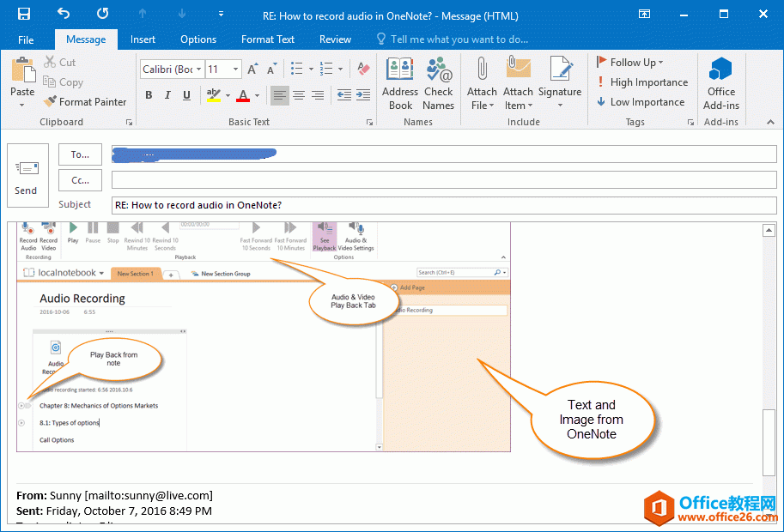Open the font color picker
The height and width of the screenshot is (532, 784).
pos(255,97)
